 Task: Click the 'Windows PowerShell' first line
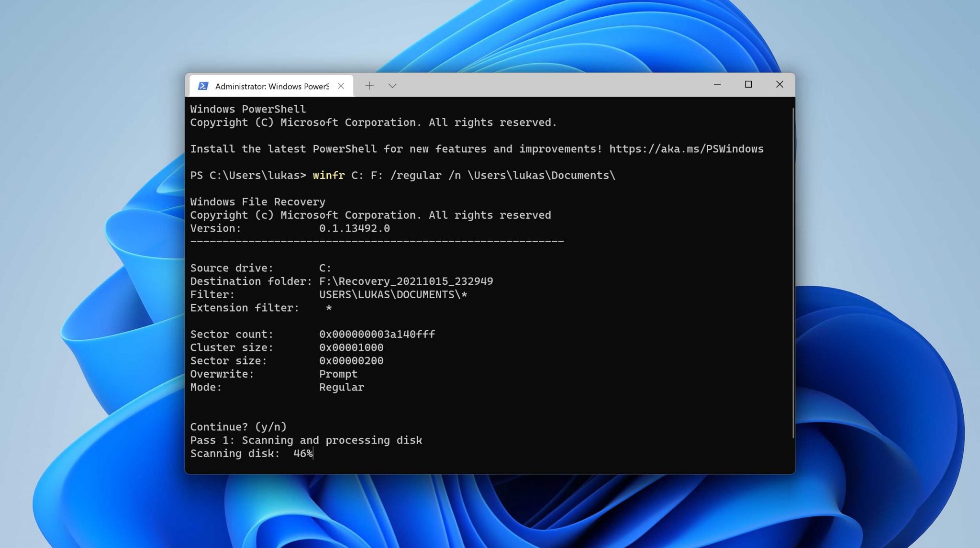tap(248, 109)
